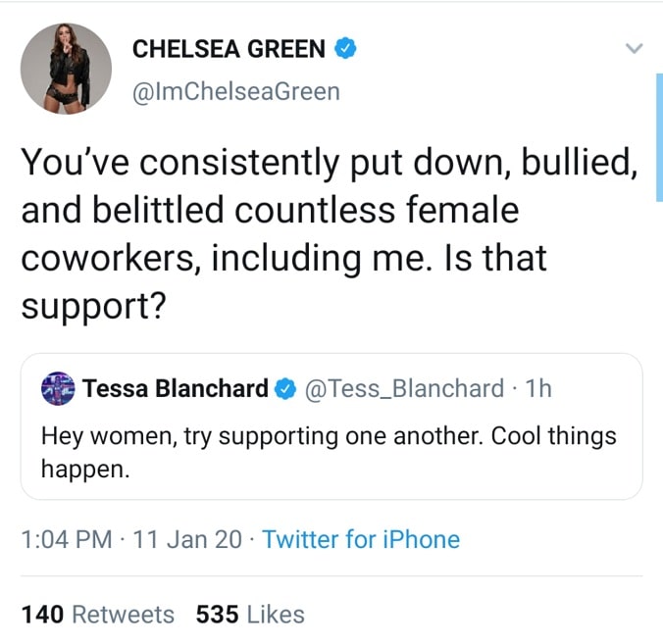View the 140 Retweets list

[97, 615]
